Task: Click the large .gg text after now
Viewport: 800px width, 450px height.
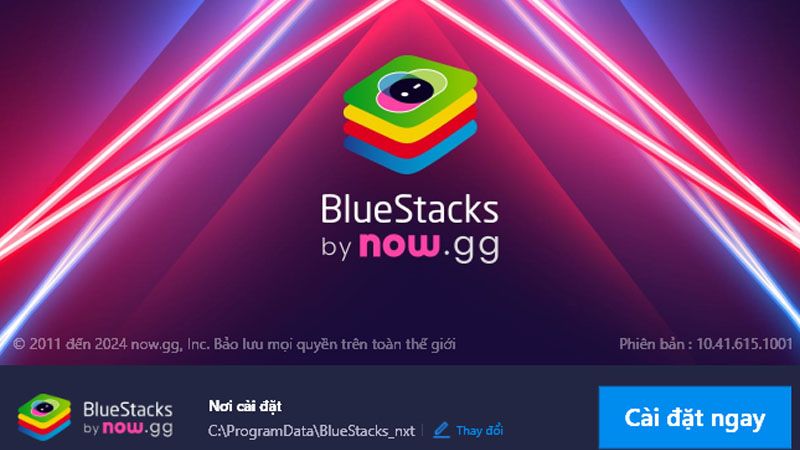Action: (471, 247)
